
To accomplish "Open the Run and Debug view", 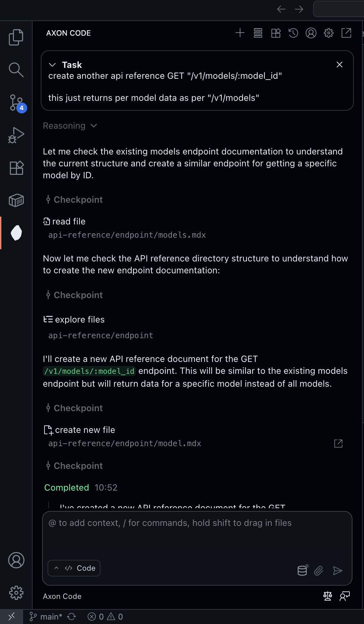I will click(x=16, y=135).
